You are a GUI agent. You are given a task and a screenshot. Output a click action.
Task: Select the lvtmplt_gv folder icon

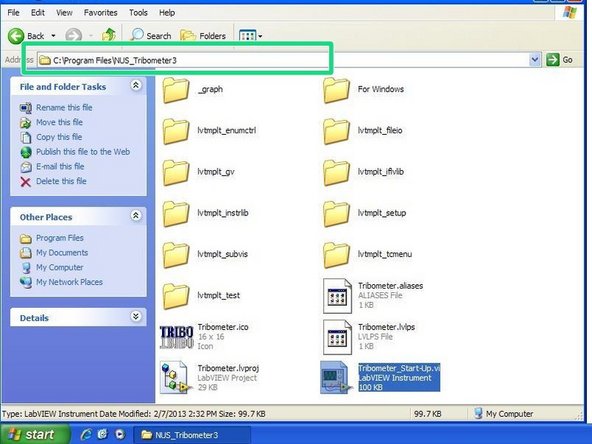pyautogui.click(x=176, y=173)
